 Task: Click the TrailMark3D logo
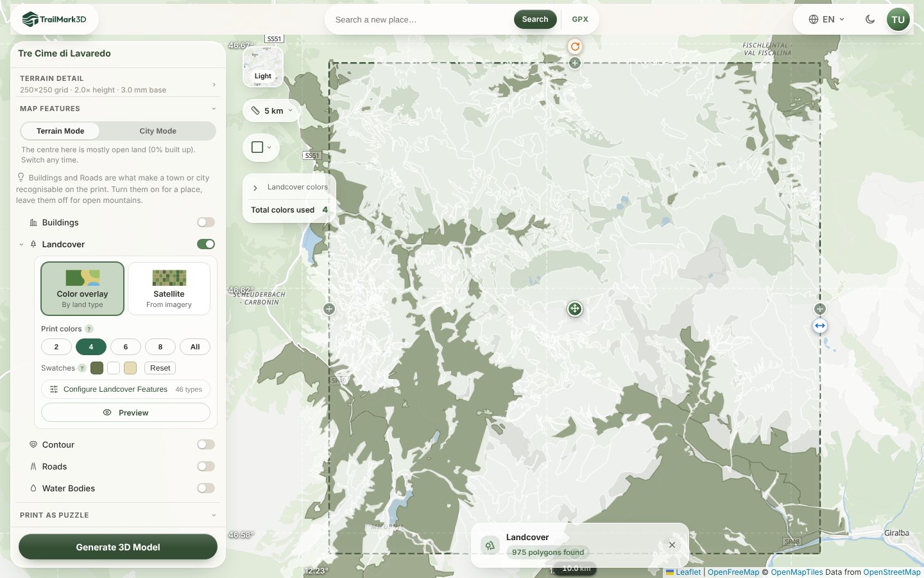tap(55, 19)
